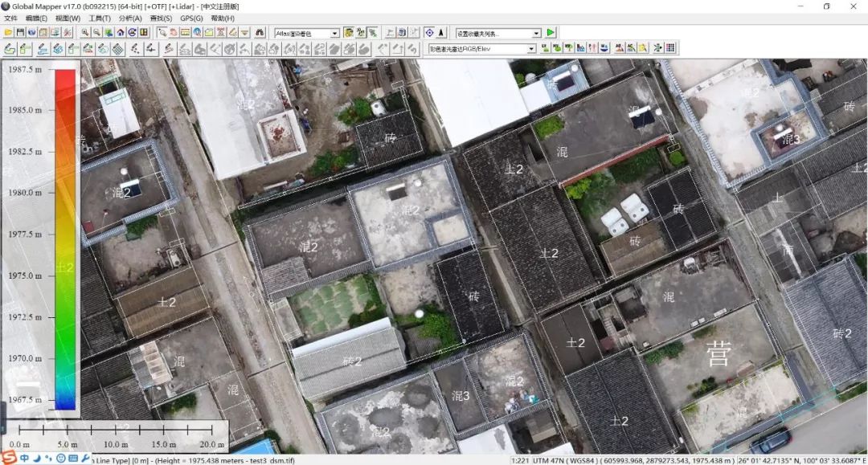This screenshot has width=868, height=465.
Task: Click the grid icon in Lidar toolbar
Action: [x=670, y=48]
